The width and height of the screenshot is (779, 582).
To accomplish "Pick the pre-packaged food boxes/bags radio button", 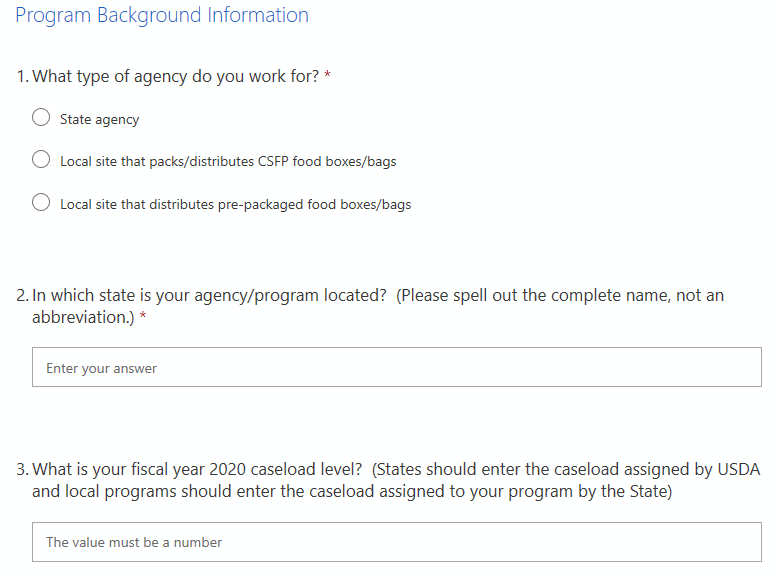I will point(41,203).
